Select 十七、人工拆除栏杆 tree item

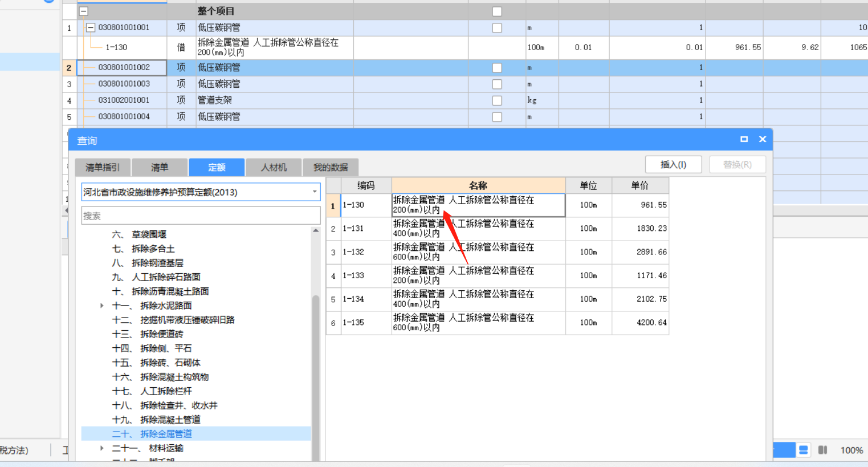click(x=152, y=391)
